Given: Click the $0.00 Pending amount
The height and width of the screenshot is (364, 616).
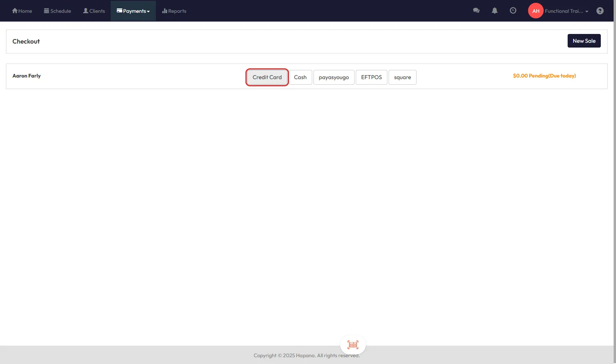Looking at the screenshot, I should pyautogui.click(x=544, y=76).
